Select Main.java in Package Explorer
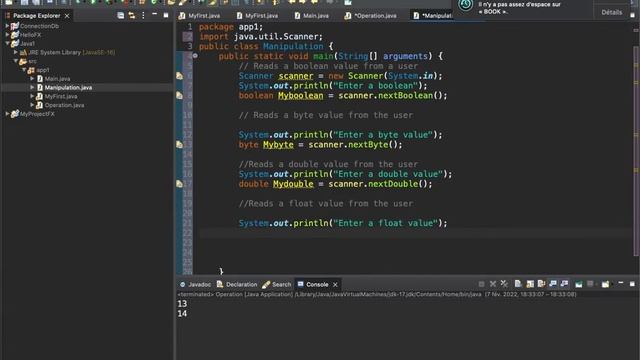Image resolution: width=640 pixels, height=360 pixels. click(57, 78)
